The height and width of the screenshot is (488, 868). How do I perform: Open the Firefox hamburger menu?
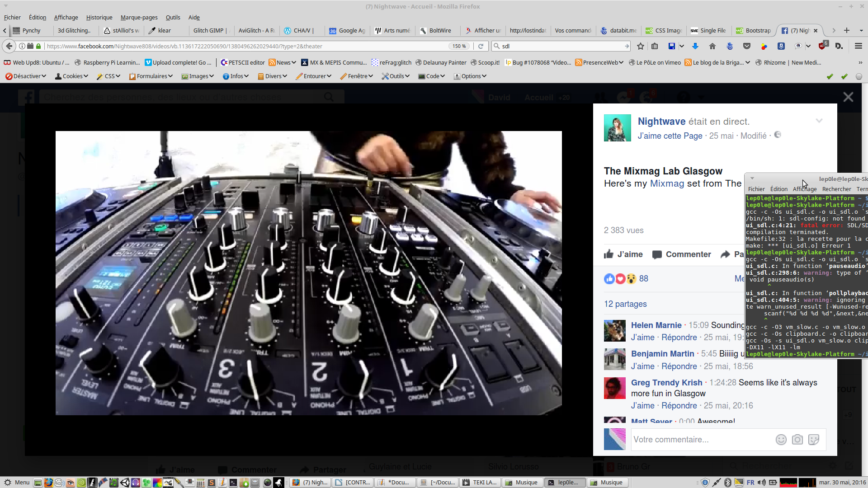[x=858, y=46]
